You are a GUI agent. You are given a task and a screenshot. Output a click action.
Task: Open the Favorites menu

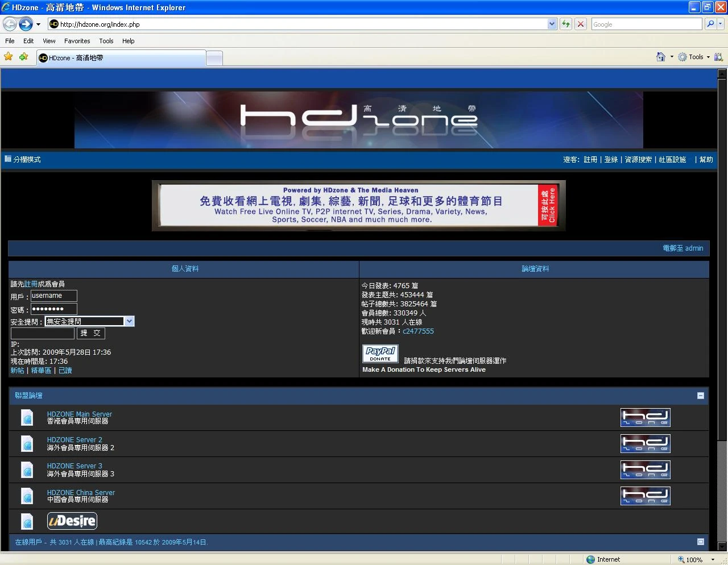coord(77,41)
